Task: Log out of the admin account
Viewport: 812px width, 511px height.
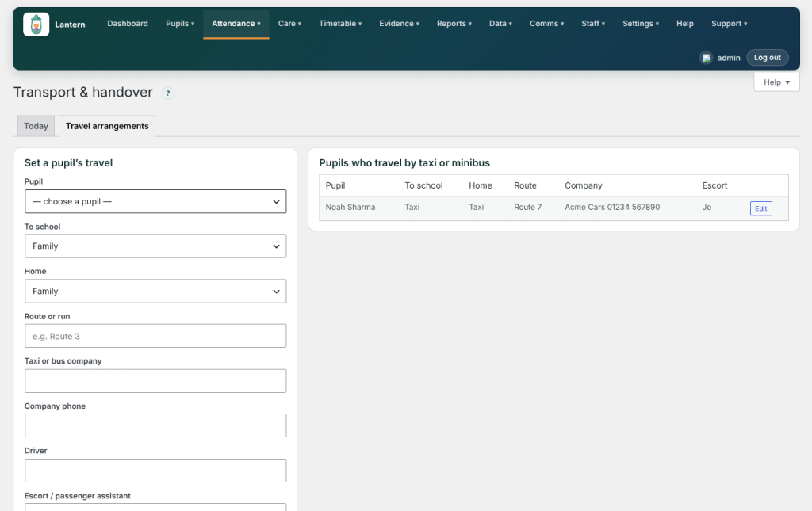Action: 767,58
